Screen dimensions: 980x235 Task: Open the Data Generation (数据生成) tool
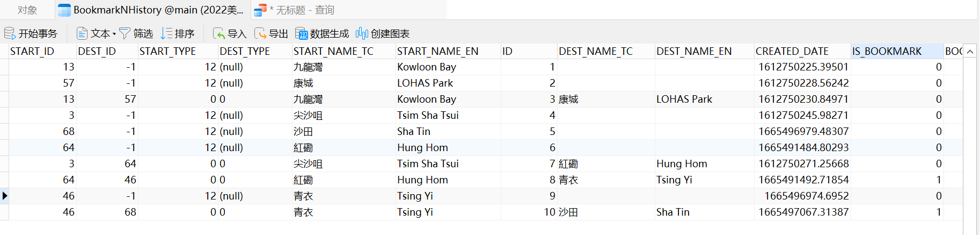point(302,34)
